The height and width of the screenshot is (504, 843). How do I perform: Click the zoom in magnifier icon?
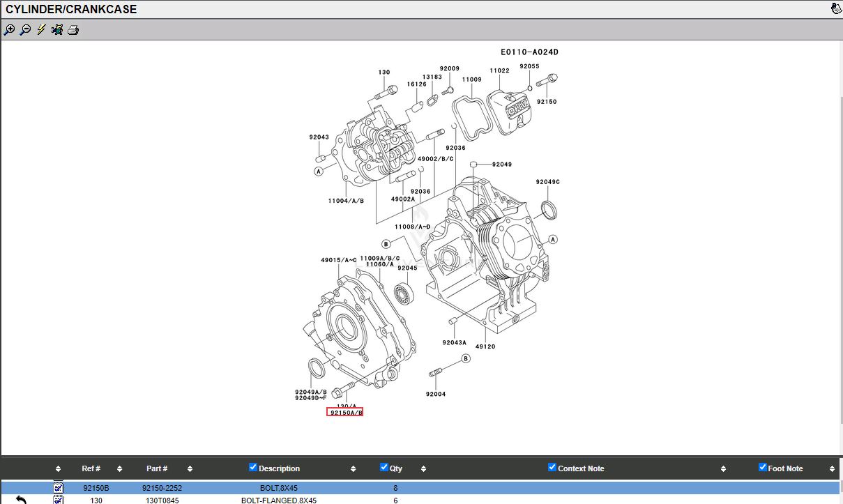(x=9, y=30)
